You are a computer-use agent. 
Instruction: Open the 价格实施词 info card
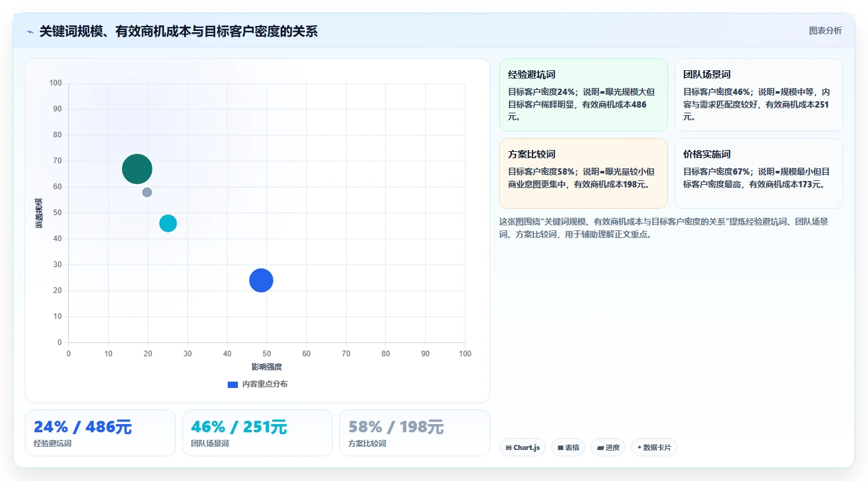click(x=759, y=173)
